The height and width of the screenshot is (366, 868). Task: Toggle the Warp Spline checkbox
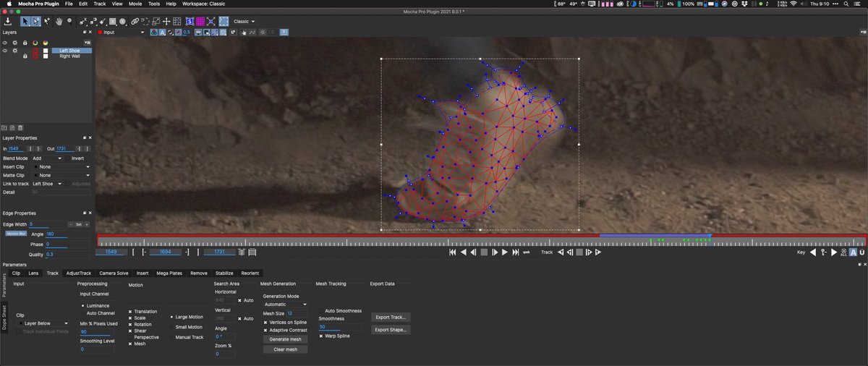[x=321, y=336]
